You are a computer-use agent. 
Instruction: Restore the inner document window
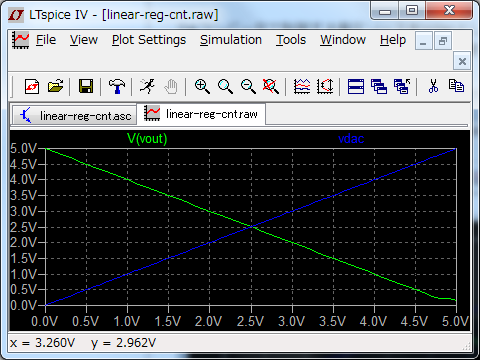(443, 41)
